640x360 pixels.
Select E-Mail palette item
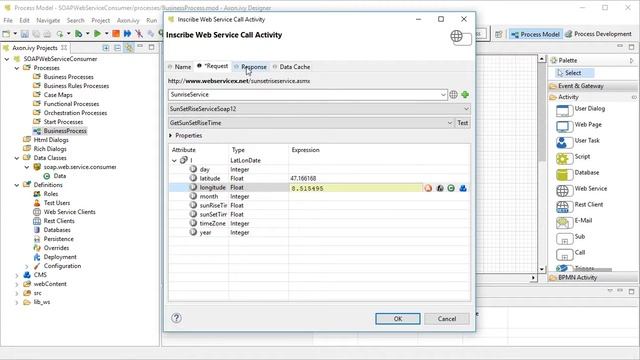(574, 221)
